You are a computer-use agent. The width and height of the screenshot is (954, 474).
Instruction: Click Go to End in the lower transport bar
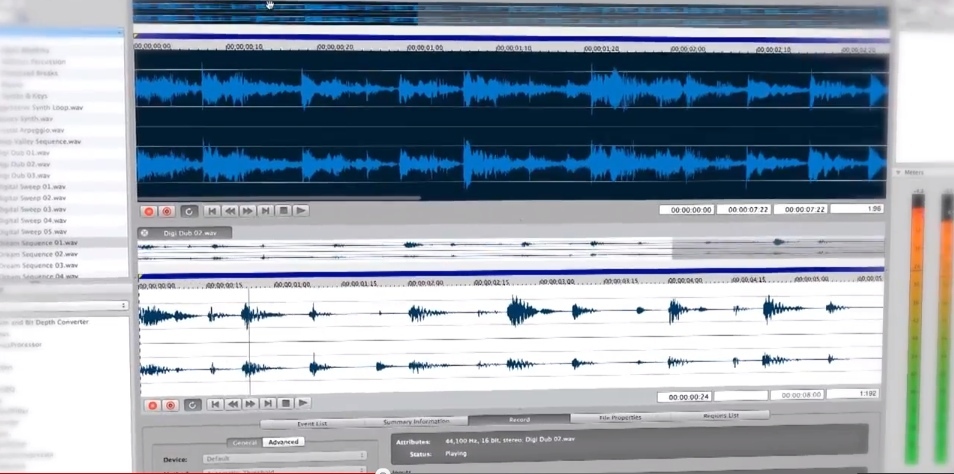[x=267, y=404]
